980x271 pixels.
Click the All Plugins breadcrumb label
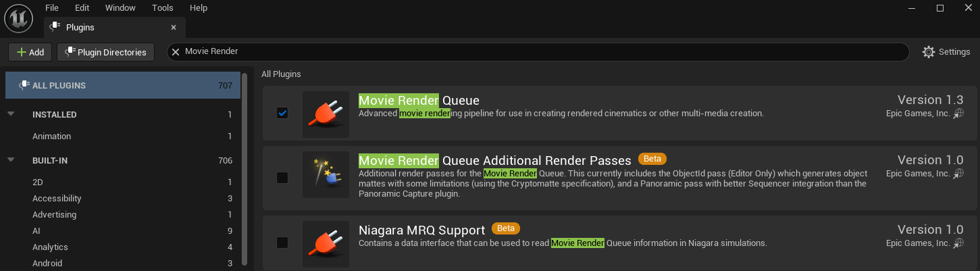[281, 74]
